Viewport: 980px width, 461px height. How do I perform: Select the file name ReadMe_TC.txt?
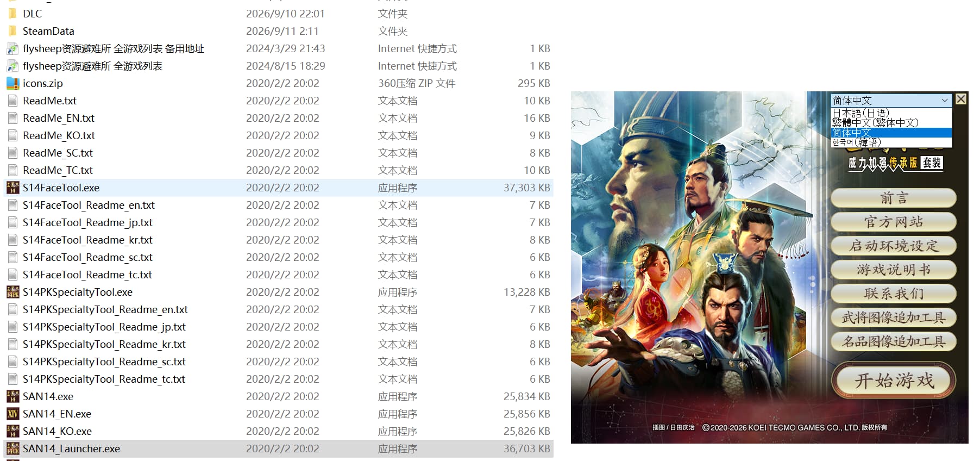58,170
